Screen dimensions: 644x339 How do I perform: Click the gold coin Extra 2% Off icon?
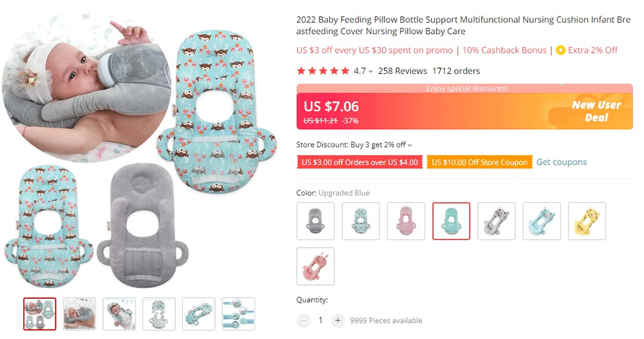tap(561, 50)
